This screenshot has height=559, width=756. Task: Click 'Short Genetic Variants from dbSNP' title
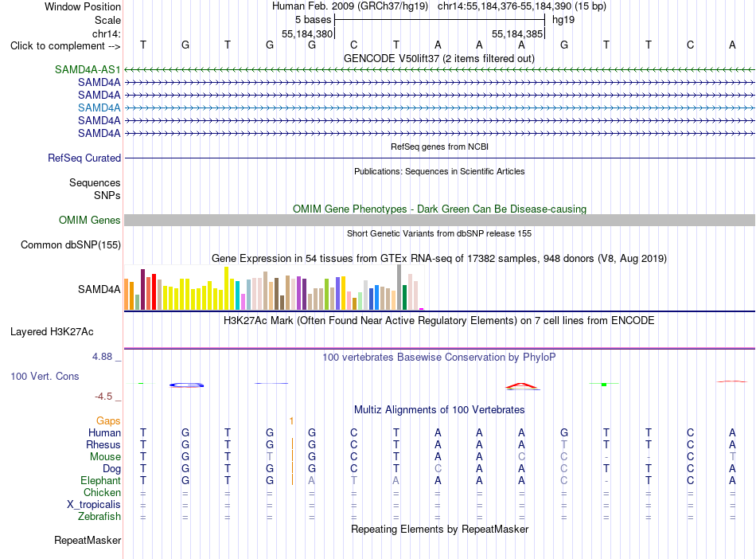(439, 233)
